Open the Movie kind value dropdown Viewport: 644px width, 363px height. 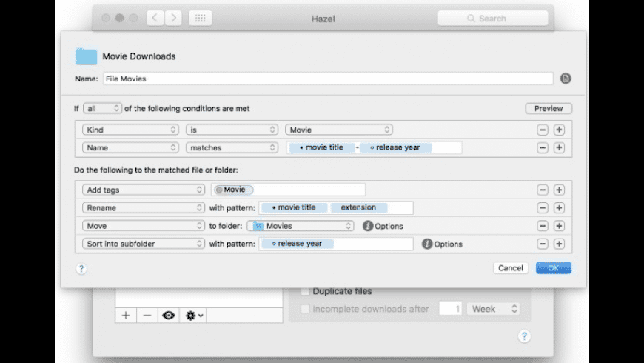(x=339, y=130)
